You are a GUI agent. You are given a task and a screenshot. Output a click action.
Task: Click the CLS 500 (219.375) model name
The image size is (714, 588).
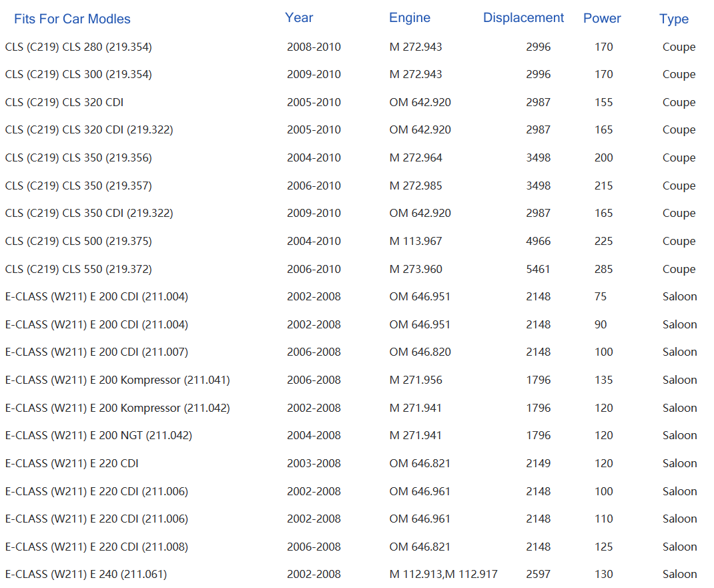tap(78, 241)
